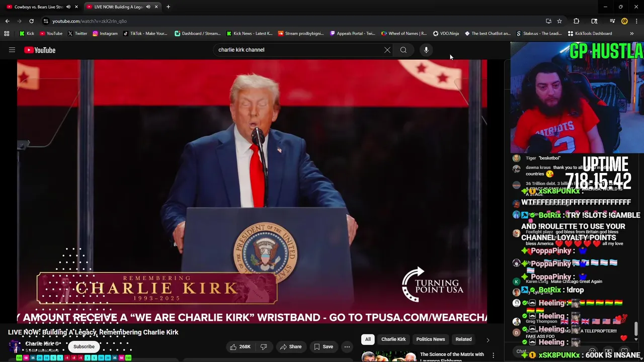
Task: Reload the current page
Action: point(31,21)
